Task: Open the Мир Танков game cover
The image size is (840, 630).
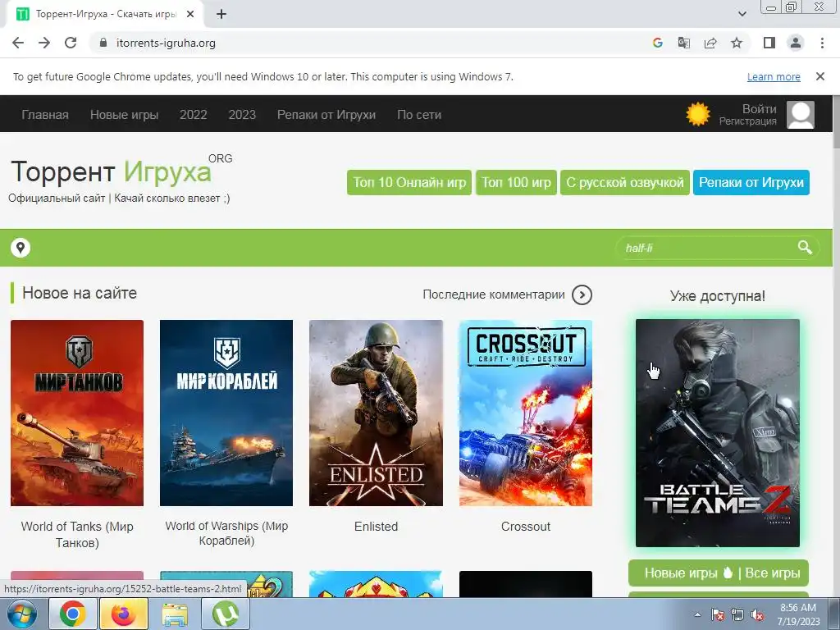Action: [77, 413]
